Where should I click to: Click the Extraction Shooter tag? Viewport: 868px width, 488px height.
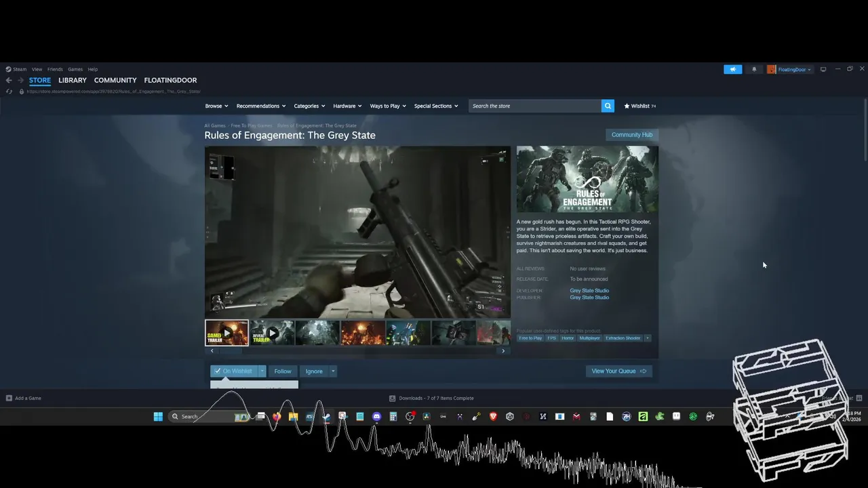click(623, 338)
